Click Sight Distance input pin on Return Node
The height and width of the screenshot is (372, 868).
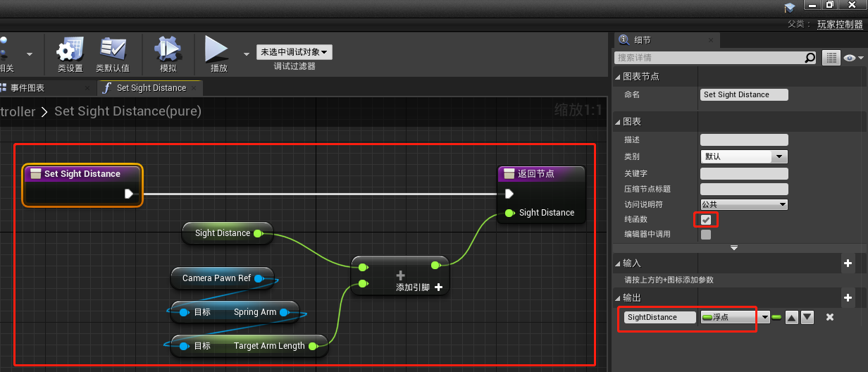coord(509,213)
